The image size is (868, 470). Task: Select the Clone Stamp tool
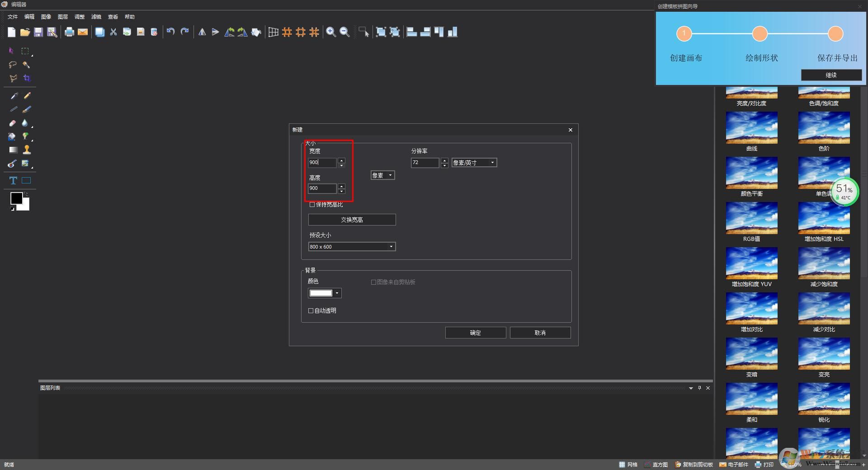tap(27, 150)
